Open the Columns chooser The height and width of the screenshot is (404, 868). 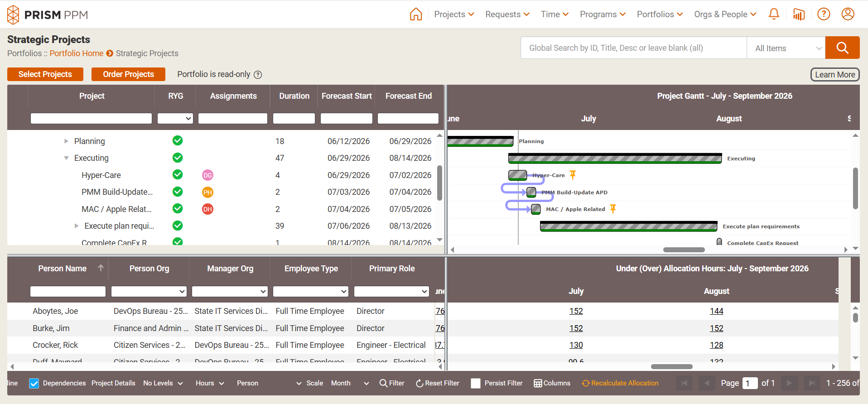pyautogui.click(x=552, y=383)
